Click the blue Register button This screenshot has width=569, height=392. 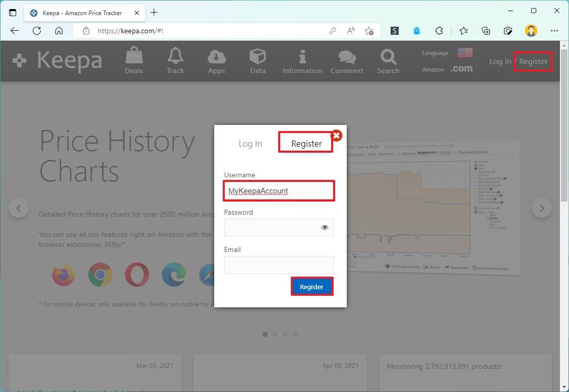311,286
